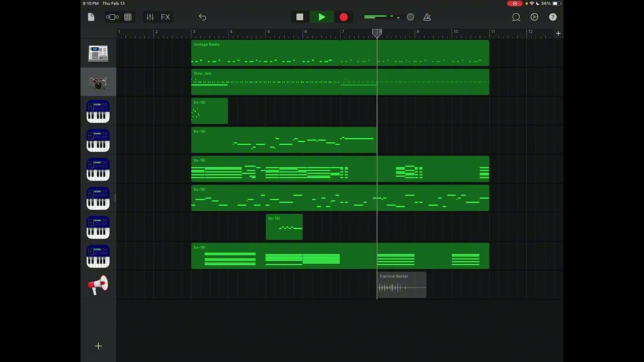This screenshot has width=644, height=362.
Task: Select the Carnival Barker audio region
Action: click(x=402, y=285)
